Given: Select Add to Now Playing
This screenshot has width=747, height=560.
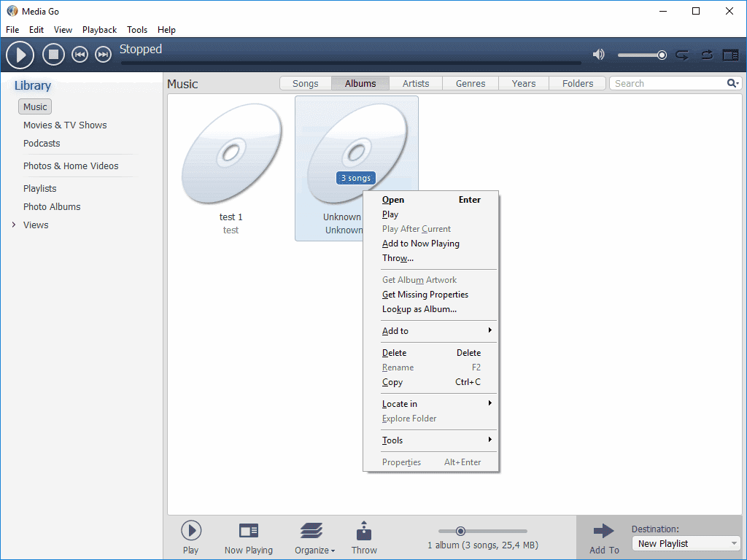Looking at the screenshot, I should [430, 244].
